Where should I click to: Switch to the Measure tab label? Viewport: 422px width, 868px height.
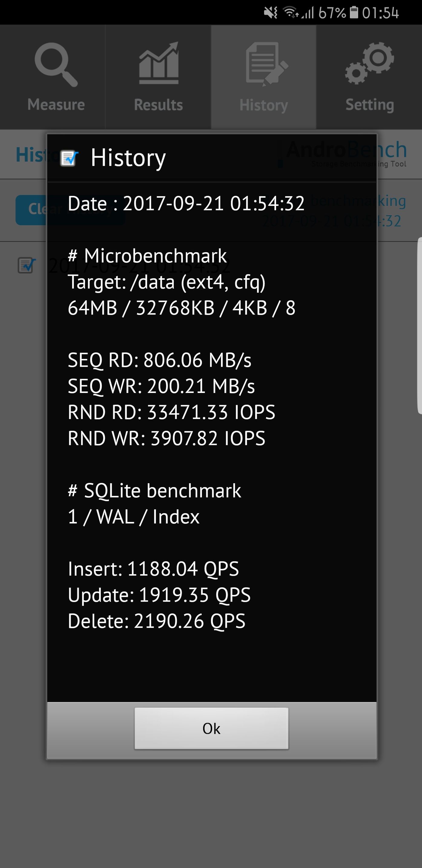(56, 105)
